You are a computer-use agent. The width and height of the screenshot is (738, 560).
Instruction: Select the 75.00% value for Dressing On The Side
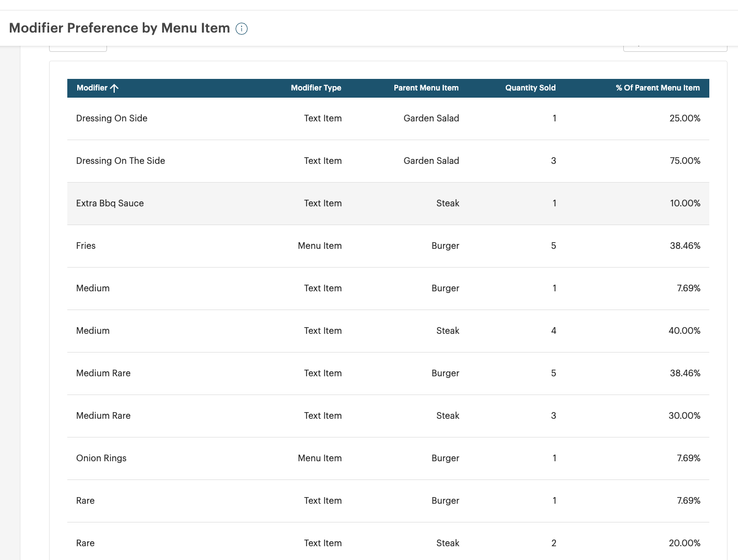685,161
